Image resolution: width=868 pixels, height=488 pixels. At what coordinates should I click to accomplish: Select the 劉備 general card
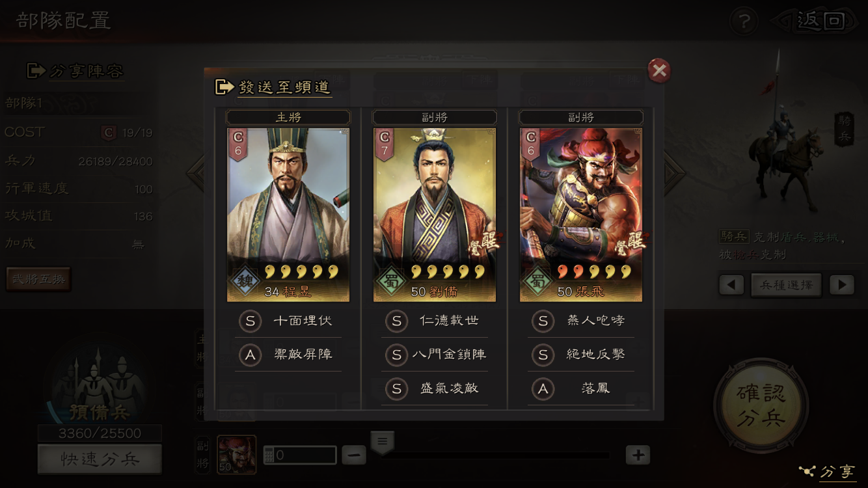435,215
